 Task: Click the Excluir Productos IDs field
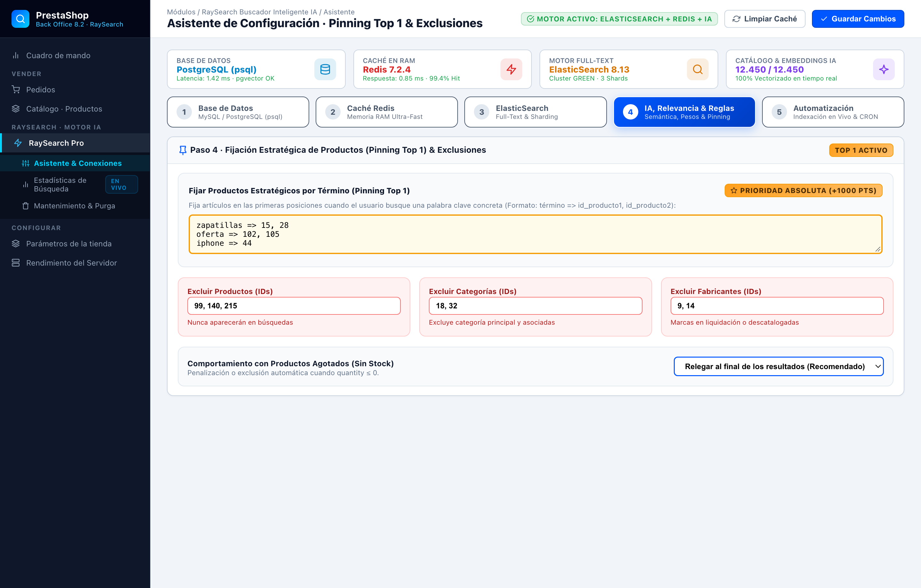click(x=294, y=306)
